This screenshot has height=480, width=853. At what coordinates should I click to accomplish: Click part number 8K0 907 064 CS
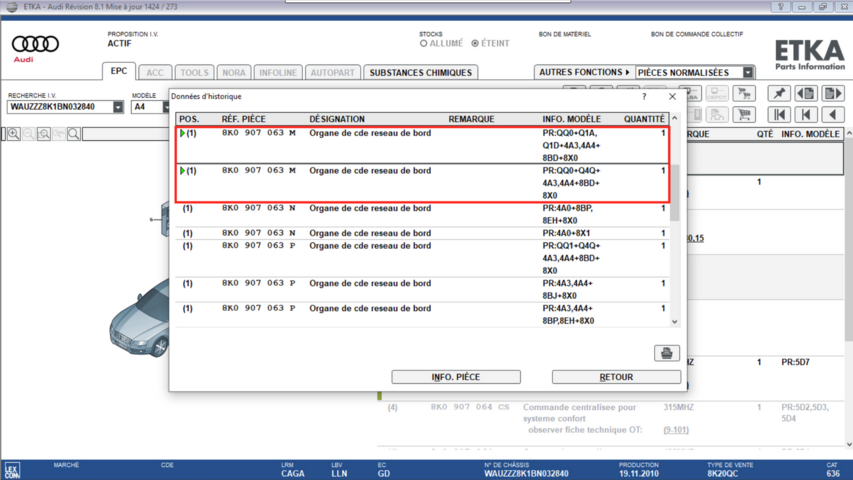click(x=469, y=407)
